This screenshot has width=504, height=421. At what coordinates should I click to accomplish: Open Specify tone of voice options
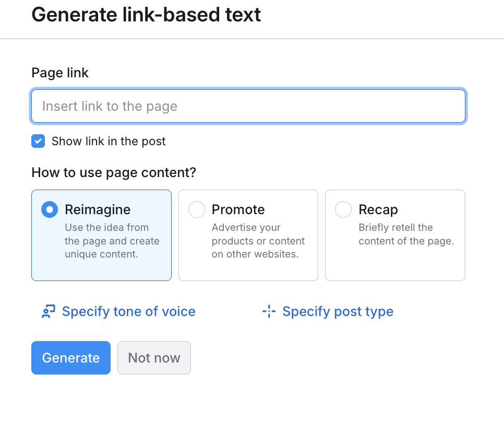pyautogui.click(x=128, y=311)
